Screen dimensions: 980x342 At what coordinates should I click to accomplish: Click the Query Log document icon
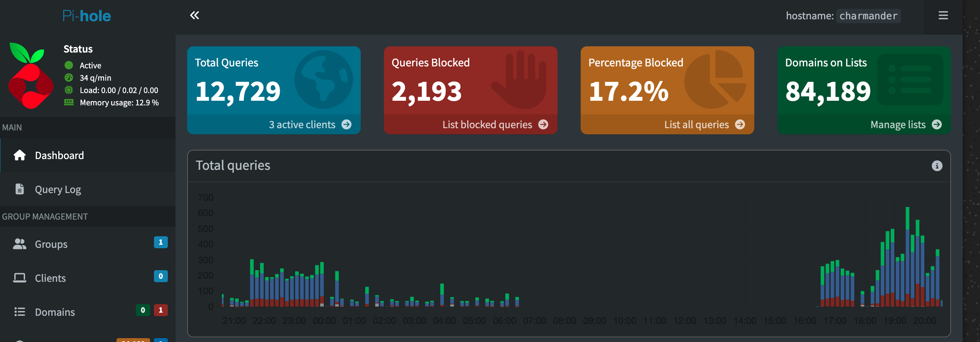coord(20,189)
